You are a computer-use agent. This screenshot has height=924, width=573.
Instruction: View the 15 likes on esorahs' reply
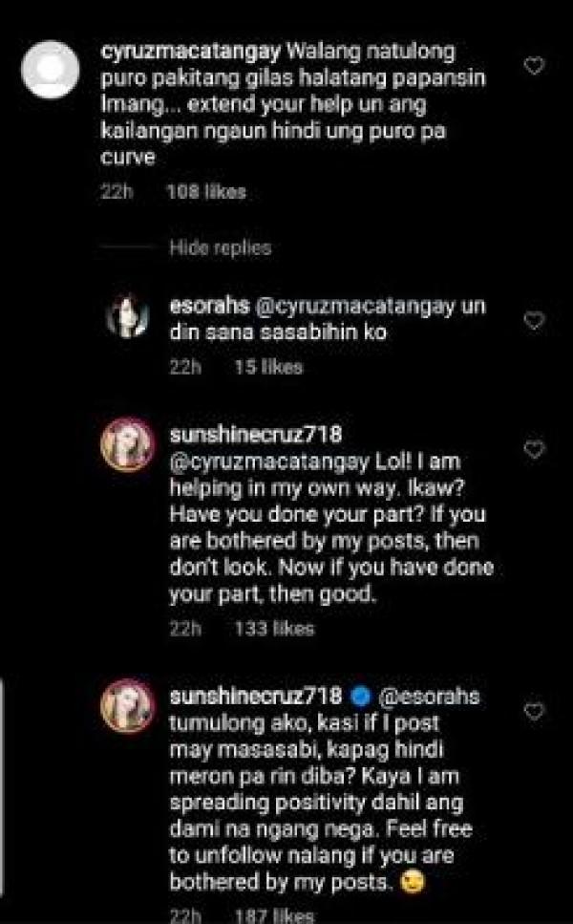pyautogui.click(x=268, y=367)
